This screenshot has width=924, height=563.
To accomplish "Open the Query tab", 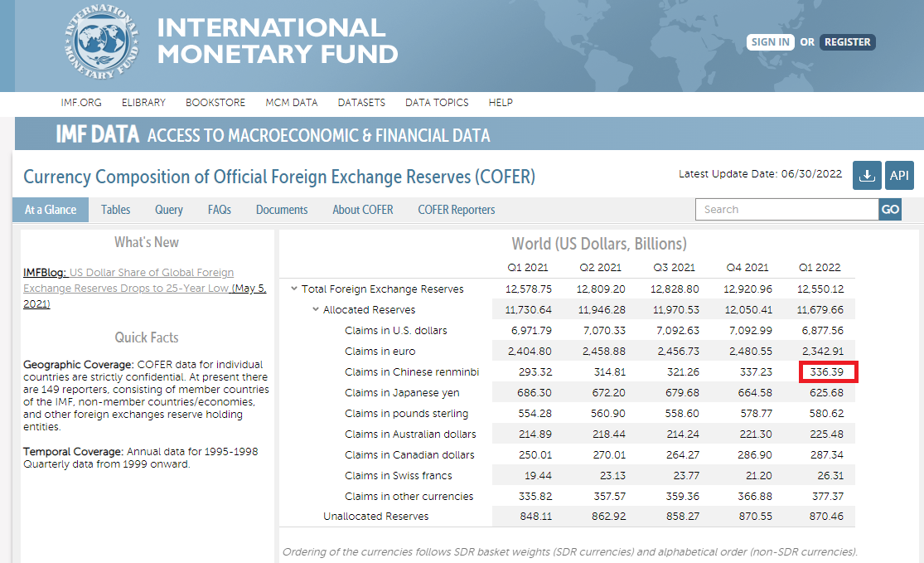I will point(169,210).
